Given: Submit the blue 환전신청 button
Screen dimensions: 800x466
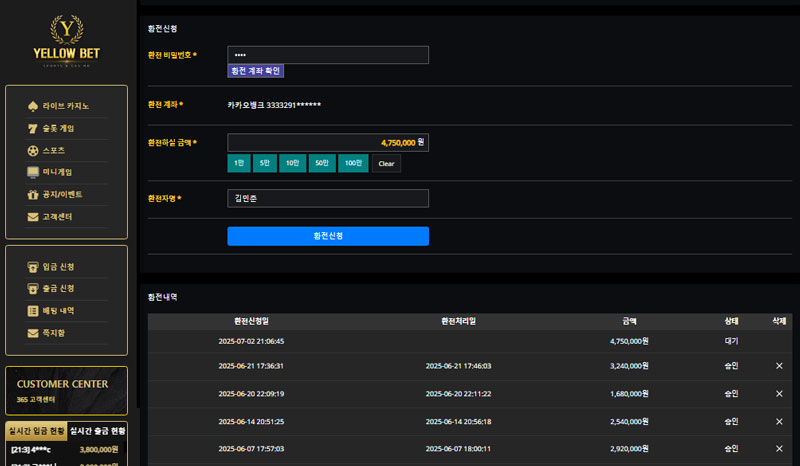Looking at the screenshot, I should pyautogui.click(x=328, y=236).
